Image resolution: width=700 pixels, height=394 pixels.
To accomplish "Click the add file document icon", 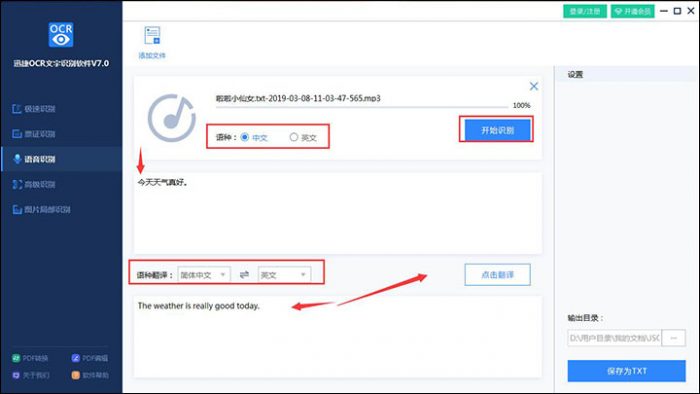I will [152, 36].
